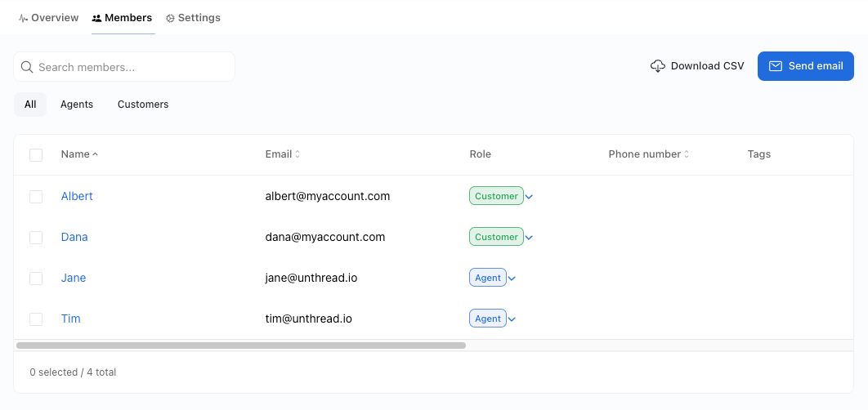Viewport: 868px width, 410px height.
Task: Open Jane's Agent role dropdown
Action: tap(512, 279)
